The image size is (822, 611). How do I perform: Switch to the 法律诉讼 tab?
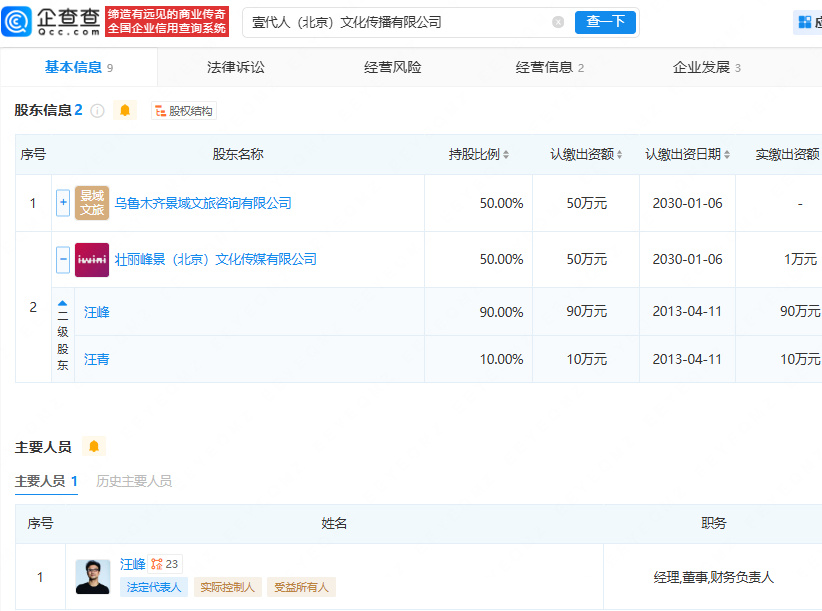(235, 67)
